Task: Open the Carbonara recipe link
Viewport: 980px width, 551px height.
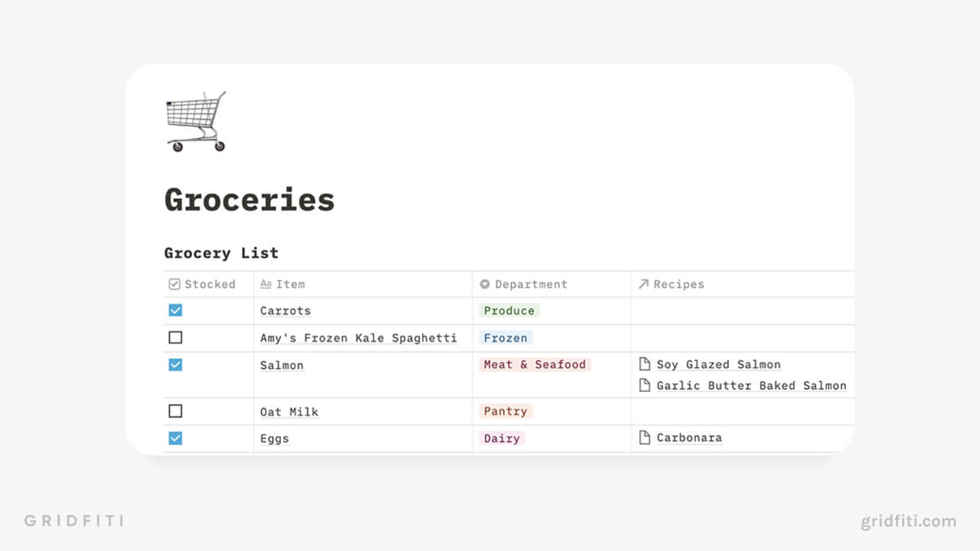Action: click(x=689, y=438)
